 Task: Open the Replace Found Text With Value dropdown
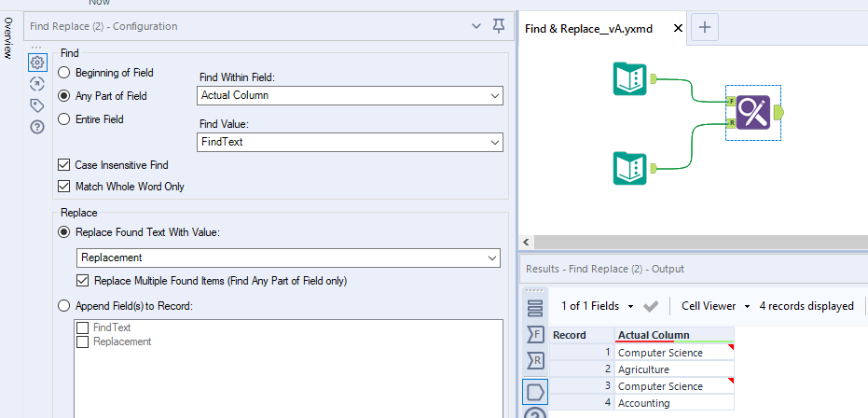click(x=288, y=258)
